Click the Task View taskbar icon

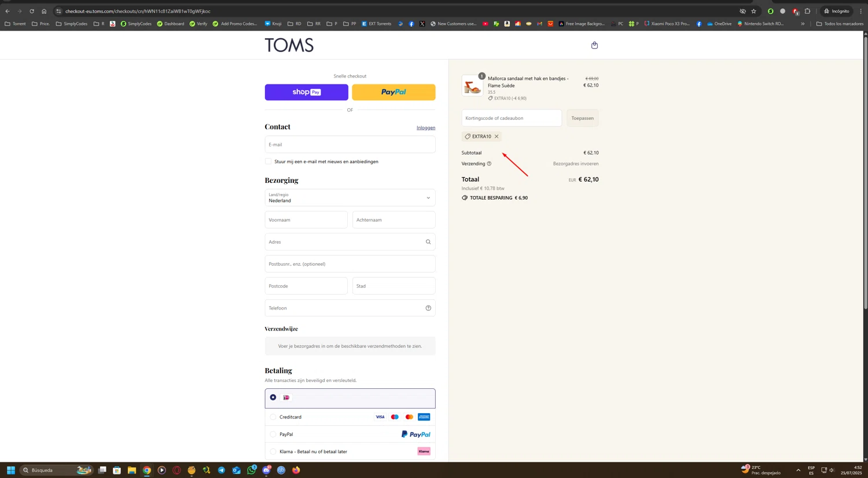[x=102, y=470]
